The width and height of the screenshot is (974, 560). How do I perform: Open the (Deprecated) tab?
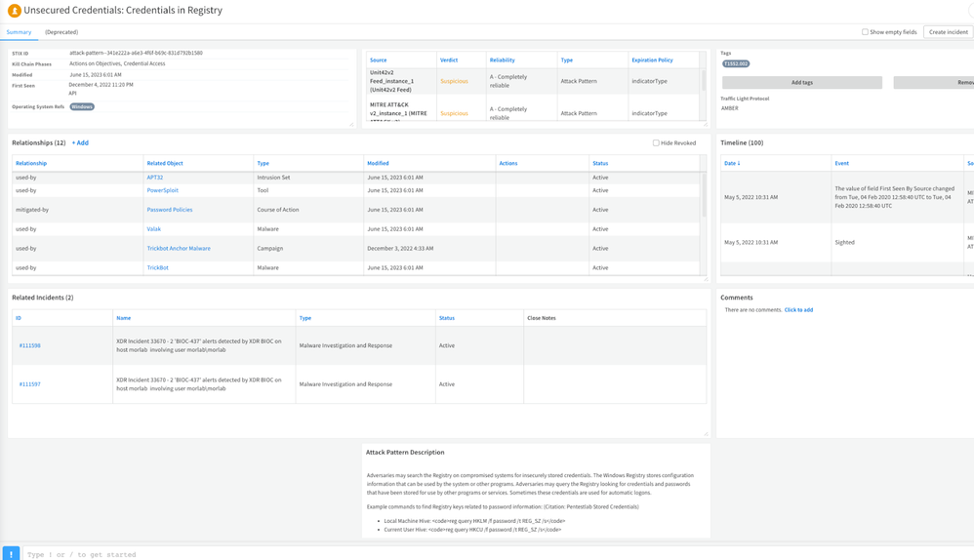(61, 32)
